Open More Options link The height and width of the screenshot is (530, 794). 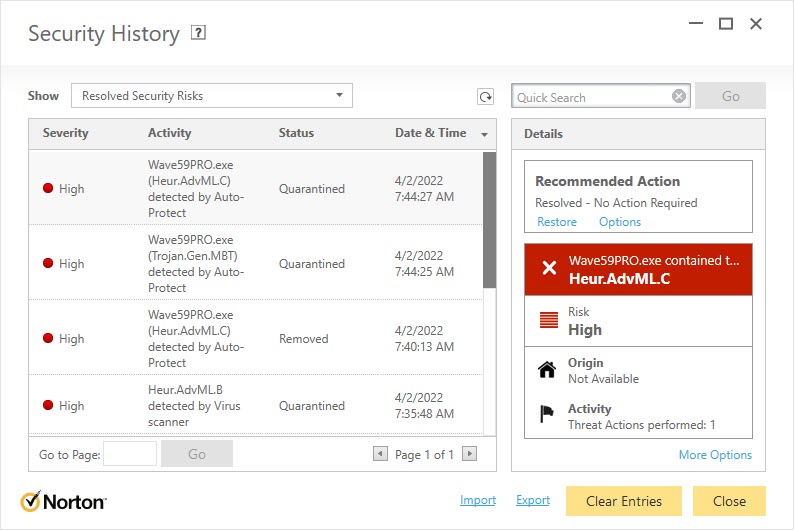click(715, 455)
